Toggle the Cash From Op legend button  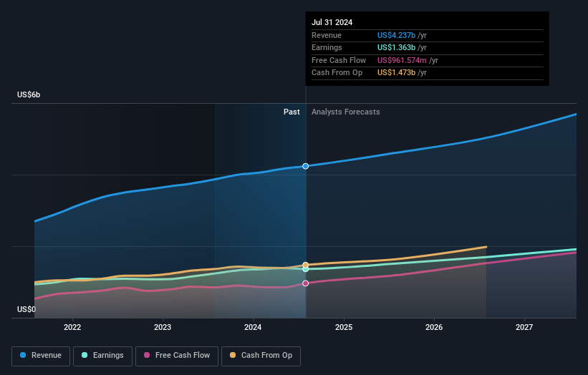(x=261, y=356)
